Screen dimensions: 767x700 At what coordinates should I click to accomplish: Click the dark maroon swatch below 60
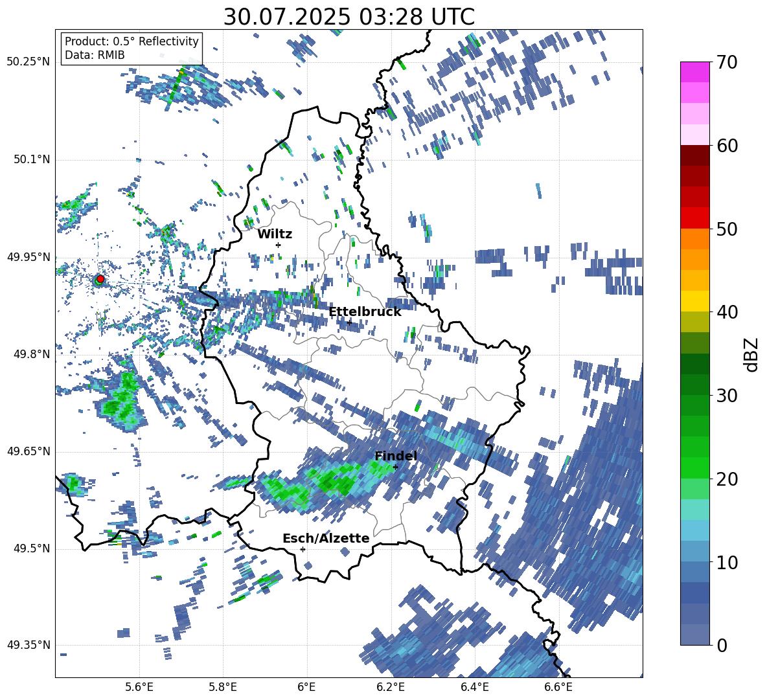(x=694, y=155)
